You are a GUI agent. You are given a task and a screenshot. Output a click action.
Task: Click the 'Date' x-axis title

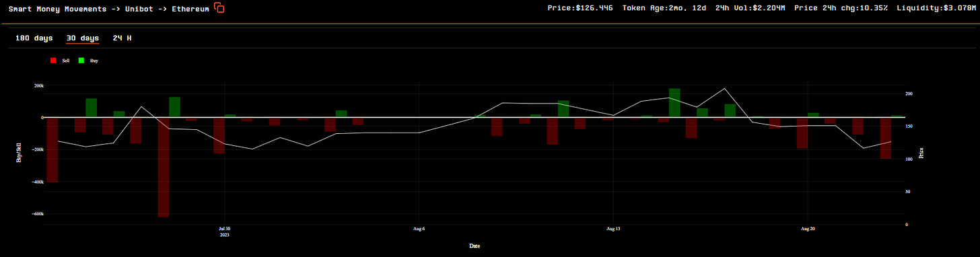pos(475,246)
